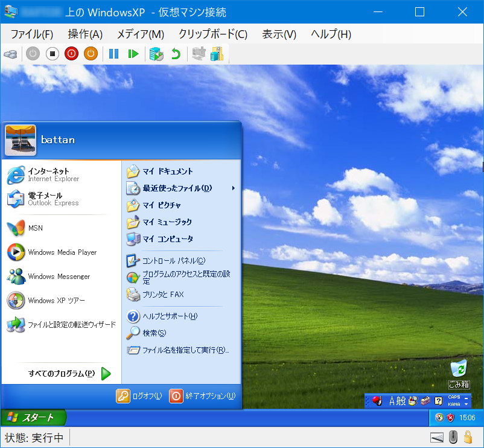Open マイ コンピュータ
Screen dimensions: 484x448
tap(181, 239)
